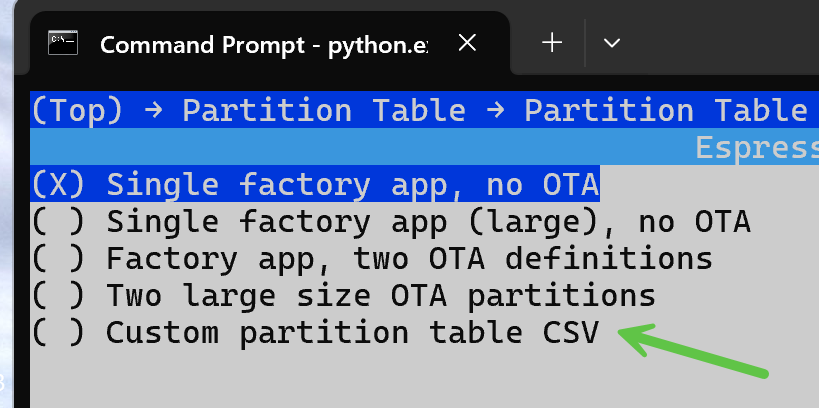This screenshot has height=408, width=819.
Task: Expand the terminal profiles dropdown chevron
Action: pos(612,43)
